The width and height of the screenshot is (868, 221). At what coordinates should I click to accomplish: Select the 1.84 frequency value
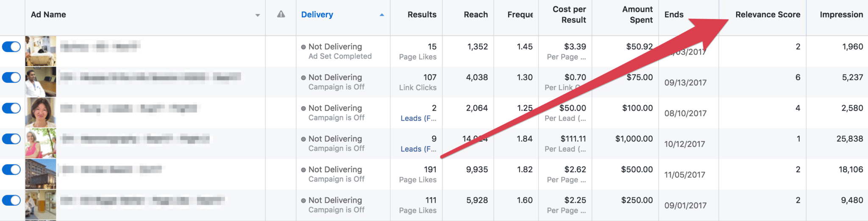524,139
